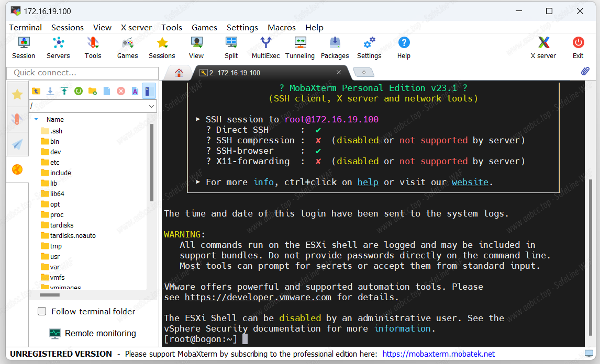
Task: Click the Servers toolbar icon
Action: pos(58,48)
